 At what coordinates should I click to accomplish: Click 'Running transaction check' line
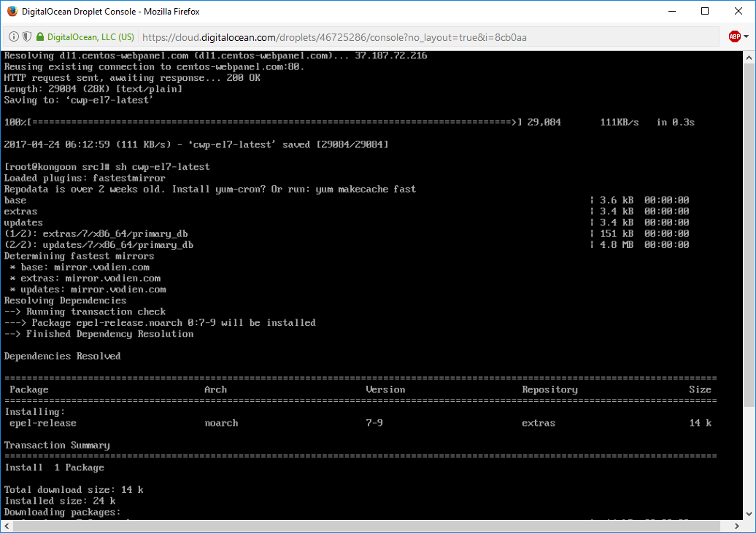[x=85, y=311]
